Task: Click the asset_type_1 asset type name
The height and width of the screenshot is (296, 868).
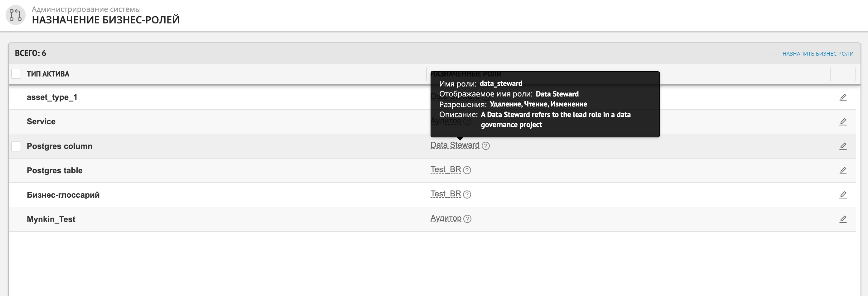Action: [x=52, y=97]
